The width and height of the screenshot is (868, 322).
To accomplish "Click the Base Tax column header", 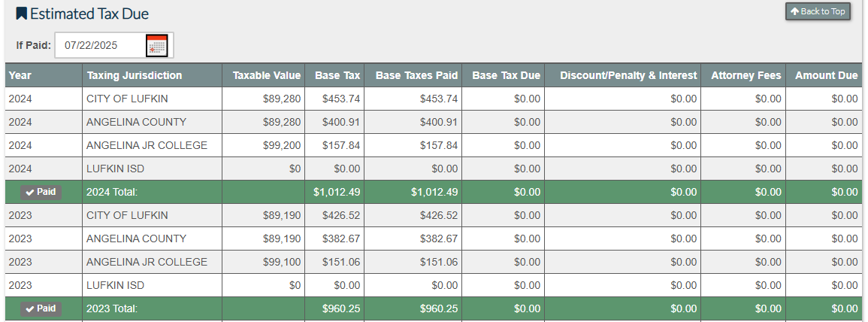I will coord(337,75).
